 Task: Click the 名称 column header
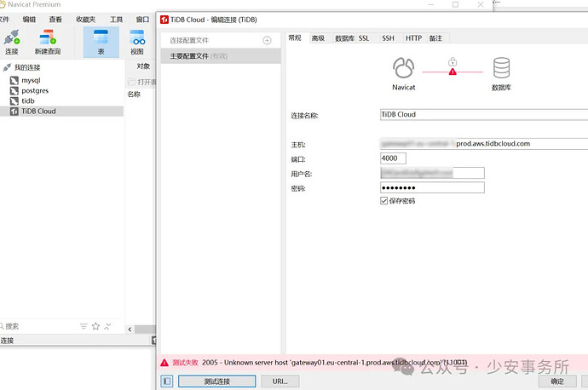point(134,94)
